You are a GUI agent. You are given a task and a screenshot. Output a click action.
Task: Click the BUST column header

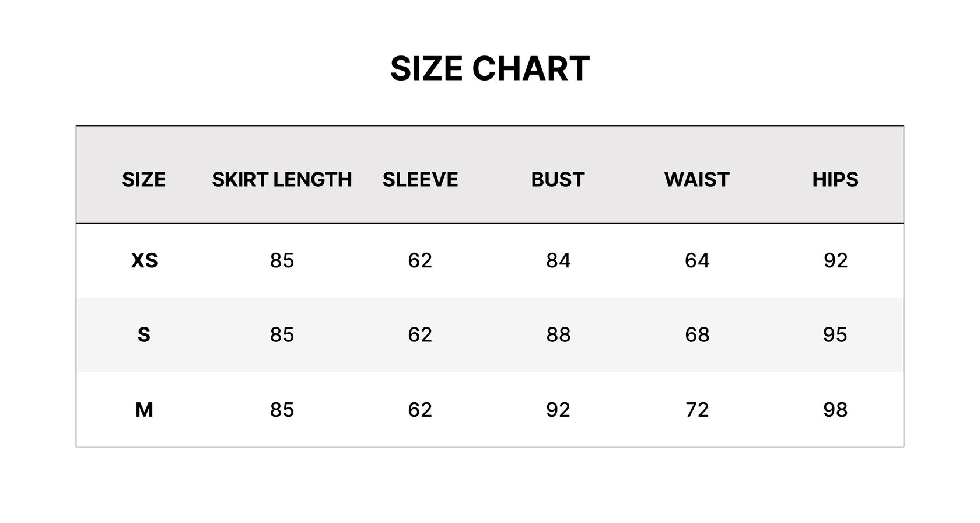pos(558,179)
